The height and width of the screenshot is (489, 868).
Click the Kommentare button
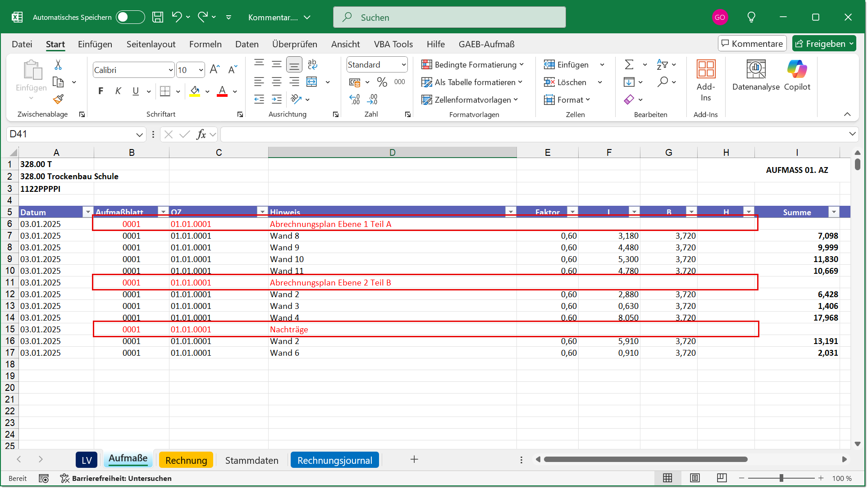752,44
